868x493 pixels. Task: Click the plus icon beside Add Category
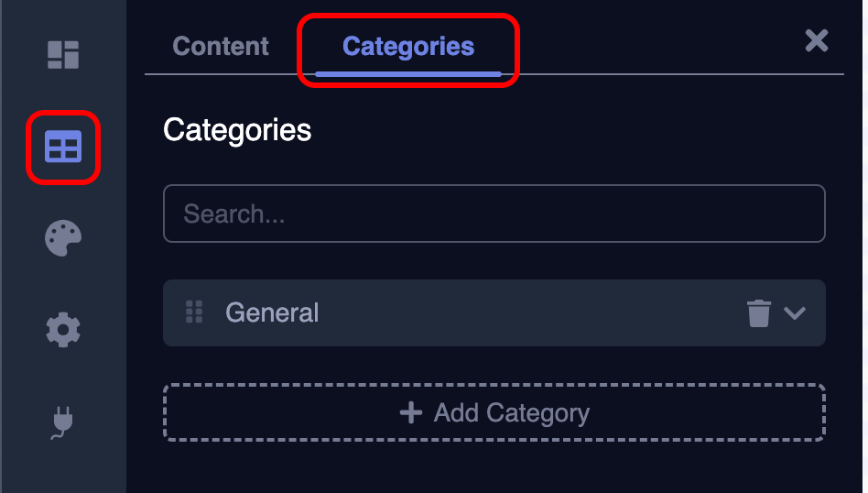[411, 413]
